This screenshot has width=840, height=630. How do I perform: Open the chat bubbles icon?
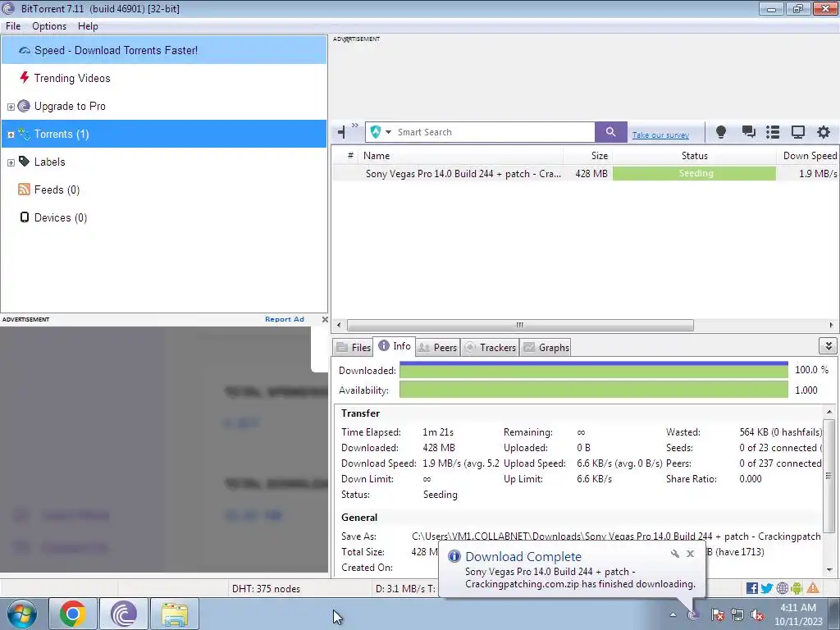[748, 132]
